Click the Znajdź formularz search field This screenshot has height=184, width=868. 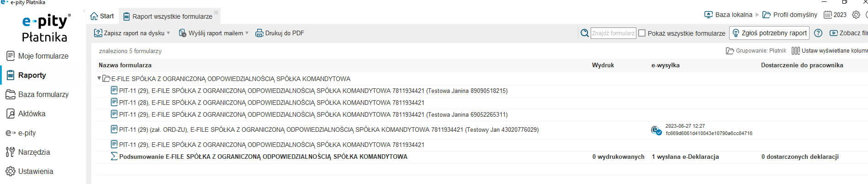pos(614,33)
